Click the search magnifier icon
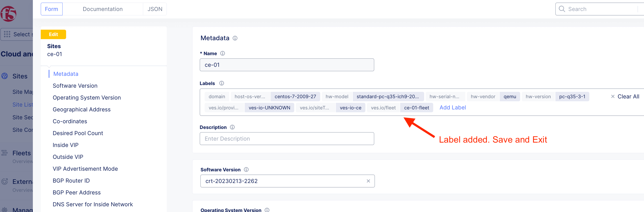This screenshot has height=212, width=644. tap(561, 9)
